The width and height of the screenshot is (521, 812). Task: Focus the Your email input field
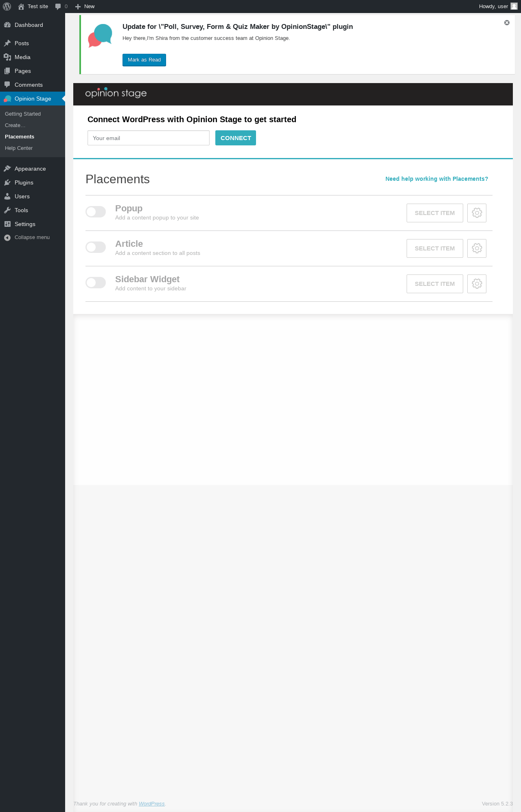149,138
